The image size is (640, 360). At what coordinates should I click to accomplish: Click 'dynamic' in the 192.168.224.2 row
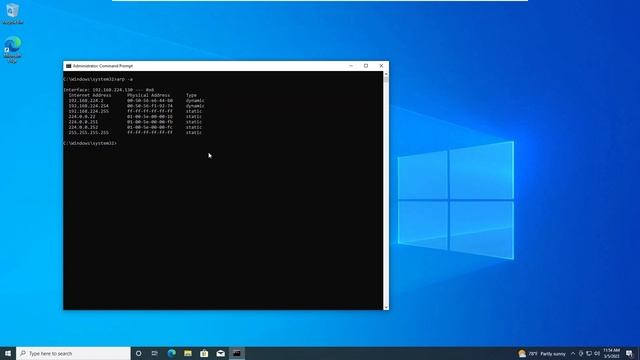tap(195, 100)
